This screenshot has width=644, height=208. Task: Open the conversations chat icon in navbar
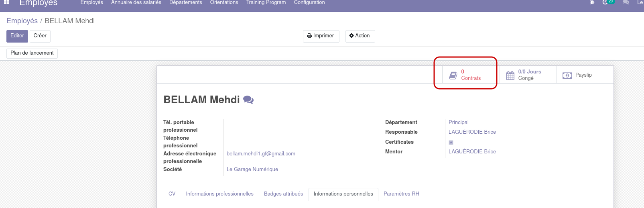click(x=626, y=2)
